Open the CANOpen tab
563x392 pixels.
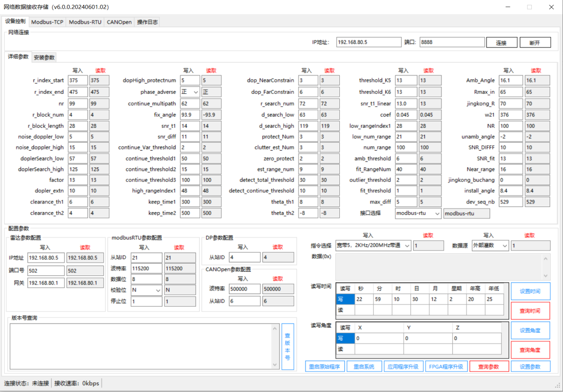coord(119,22)
